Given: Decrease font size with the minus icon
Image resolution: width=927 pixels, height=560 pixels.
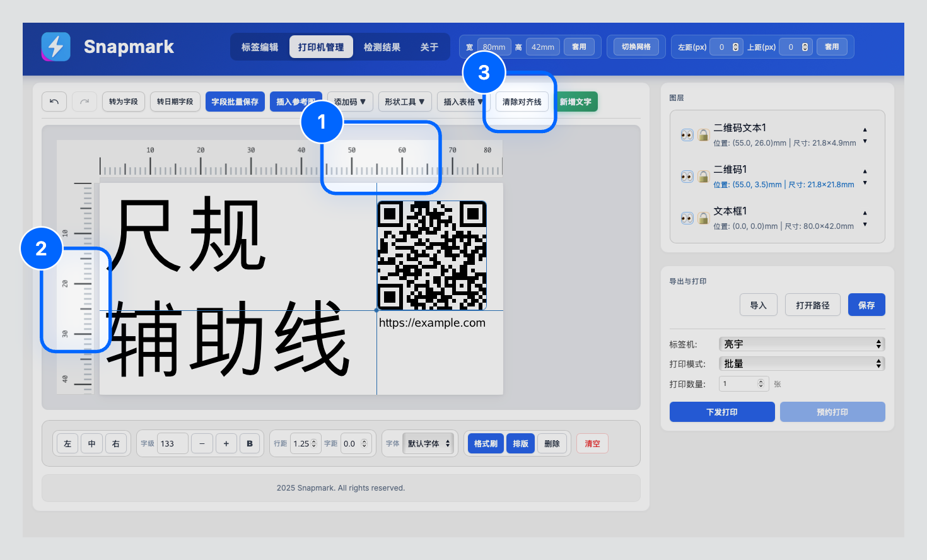Looking at the screenshot, I should [x=202, y=443].
